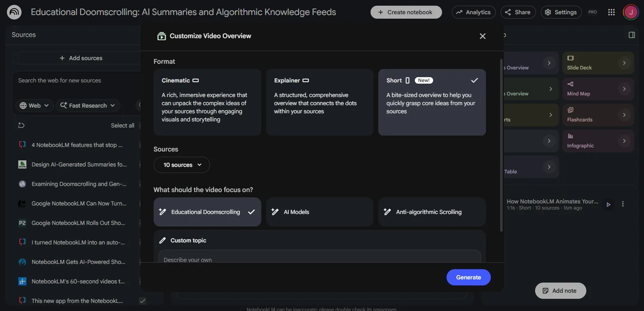This screenshot has width=644, height=311.
Task: Open the 10 sources dropdown
Action: [182, 165]
